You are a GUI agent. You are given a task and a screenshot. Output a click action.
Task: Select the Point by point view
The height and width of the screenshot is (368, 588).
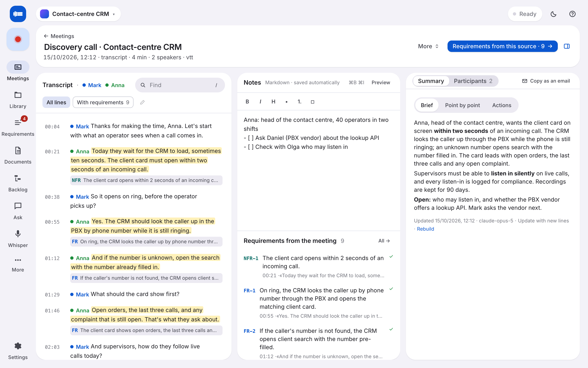(x=462, y=105)
